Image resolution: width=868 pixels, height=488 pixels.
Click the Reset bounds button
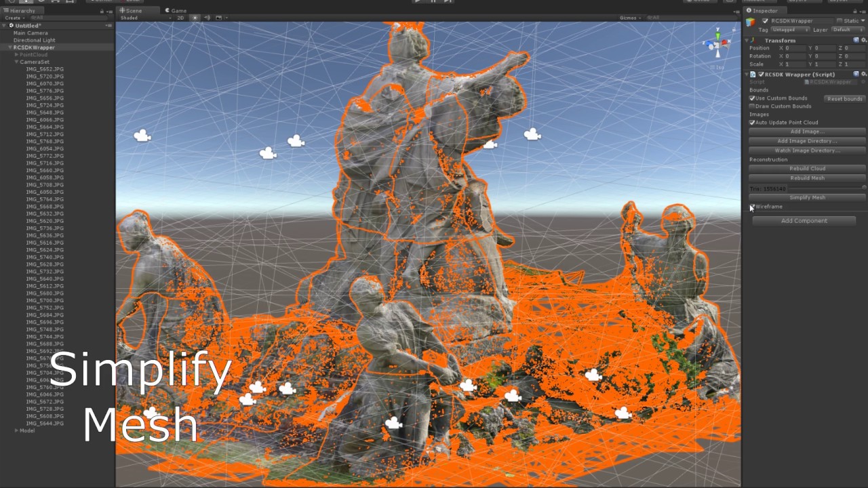point(844,99)
